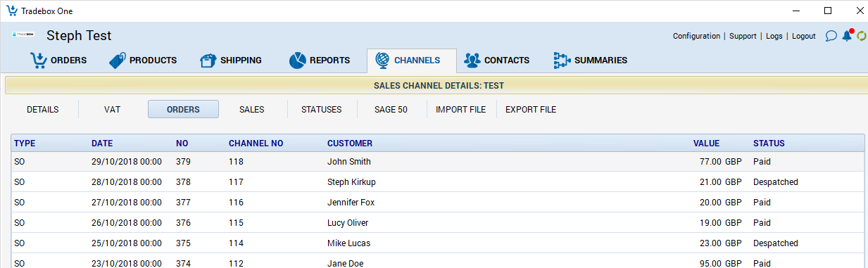The width and height of the screenshot is (868, 268).
Task: Select the John Smith order row
Action: 437,162
